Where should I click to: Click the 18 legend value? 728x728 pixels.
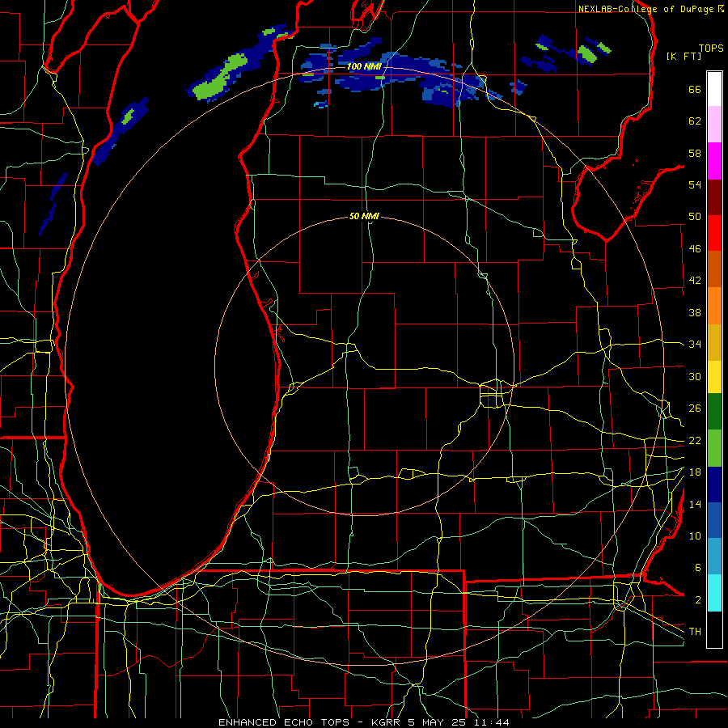pyautogui.click(x=695, y=472)
